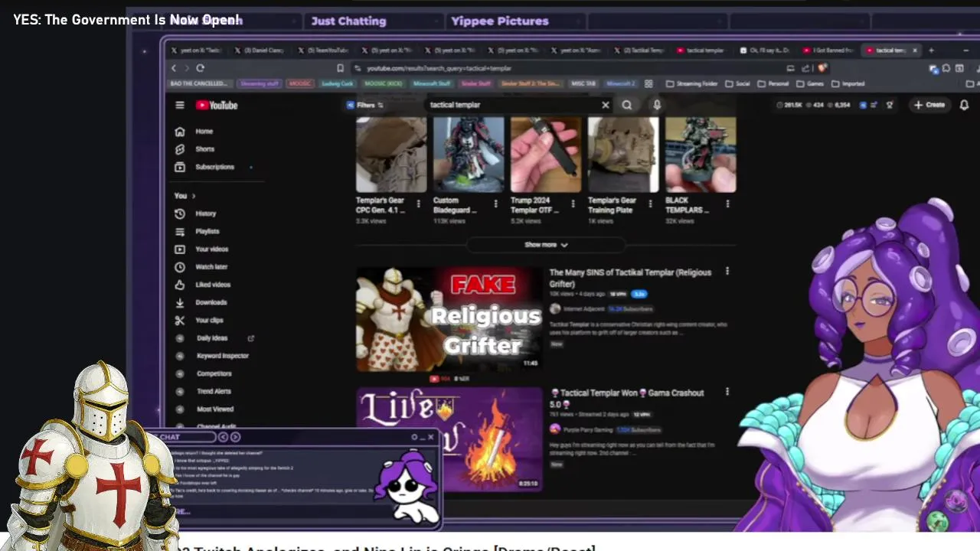Viewport: 980px width, 551px height.
Task: Open the Subscriptions icon in the sidebar
Action: tap(180, 167)
